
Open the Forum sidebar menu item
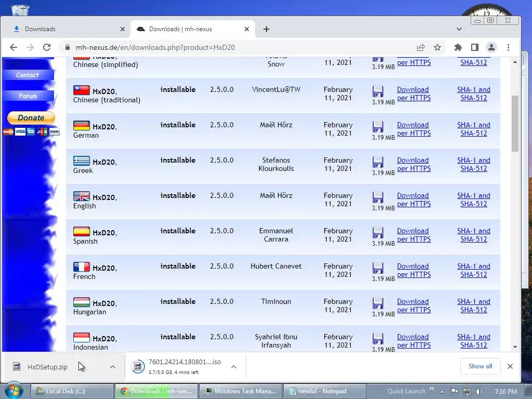(28, 96)
